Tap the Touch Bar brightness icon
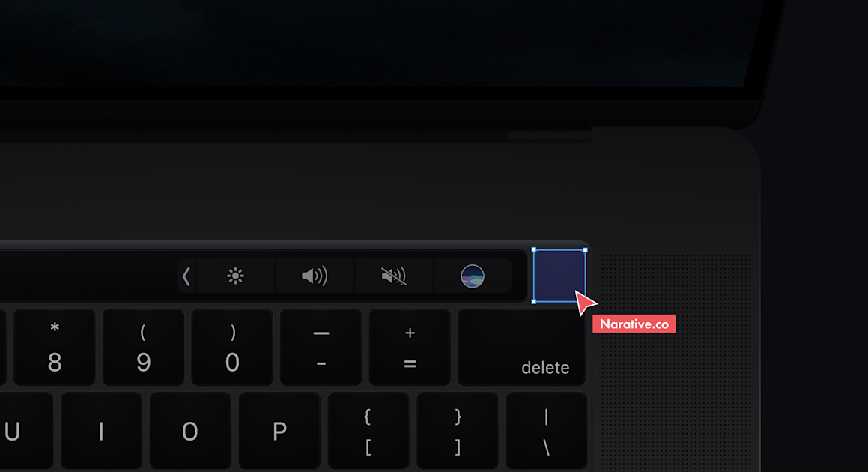 click(x=235, y=276)
